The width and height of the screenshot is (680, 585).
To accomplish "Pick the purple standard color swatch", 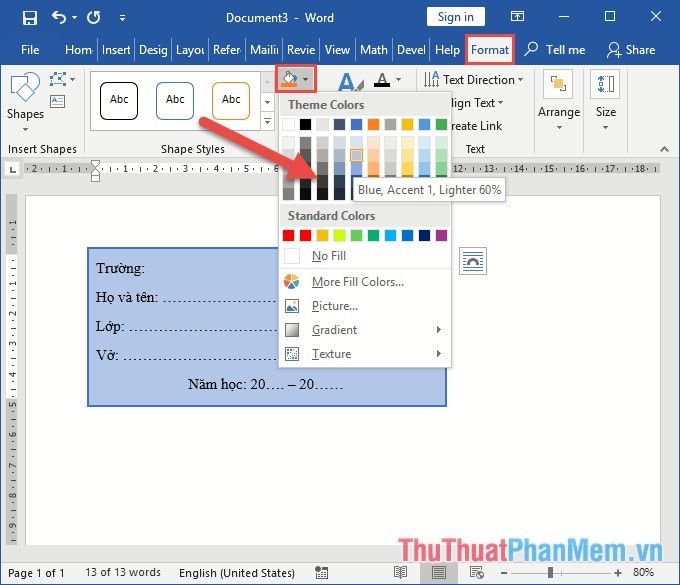I will coord(441,235).
